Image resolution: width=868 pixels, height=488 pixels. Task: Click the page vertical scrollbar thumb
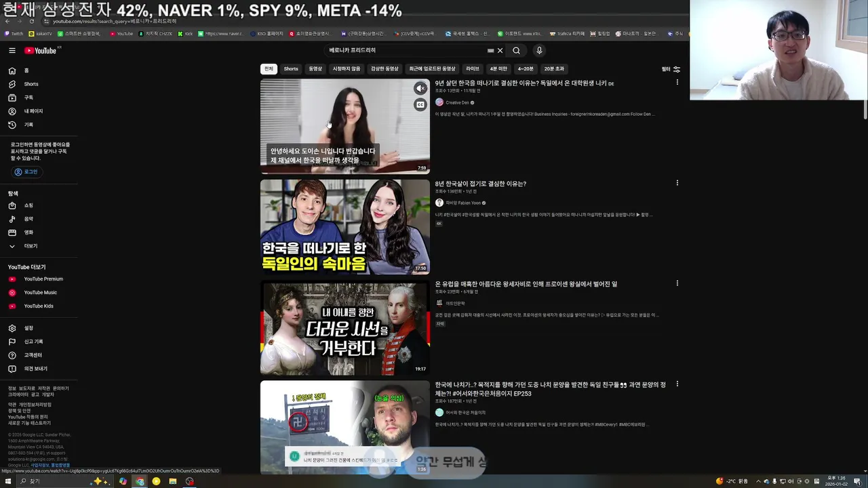pos(865,109)
